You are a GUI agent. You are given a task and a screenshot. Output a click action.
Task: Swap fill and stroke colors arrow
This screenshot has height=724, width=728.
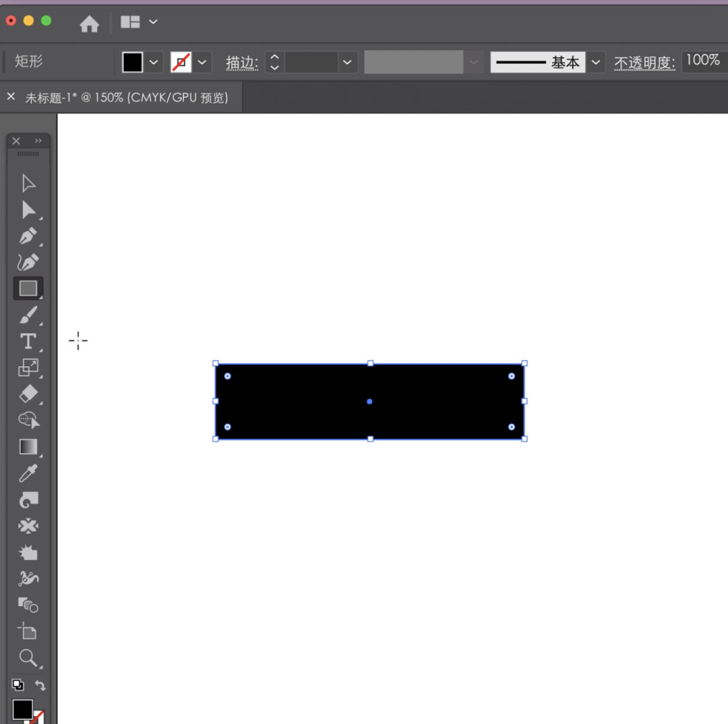pyautogui.click(x=40, y=686)
